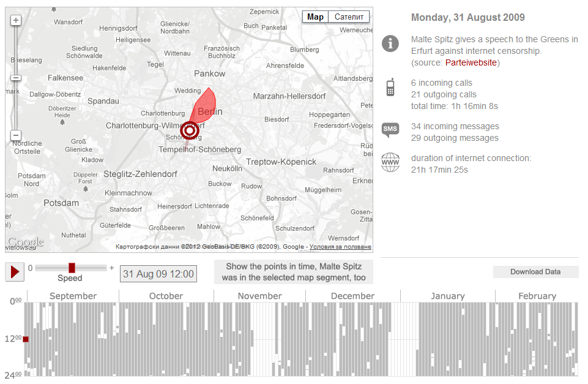Click the Falkensee label on the map
The image size is (588, 384).
pyautogui.click(x=65, y=78)
